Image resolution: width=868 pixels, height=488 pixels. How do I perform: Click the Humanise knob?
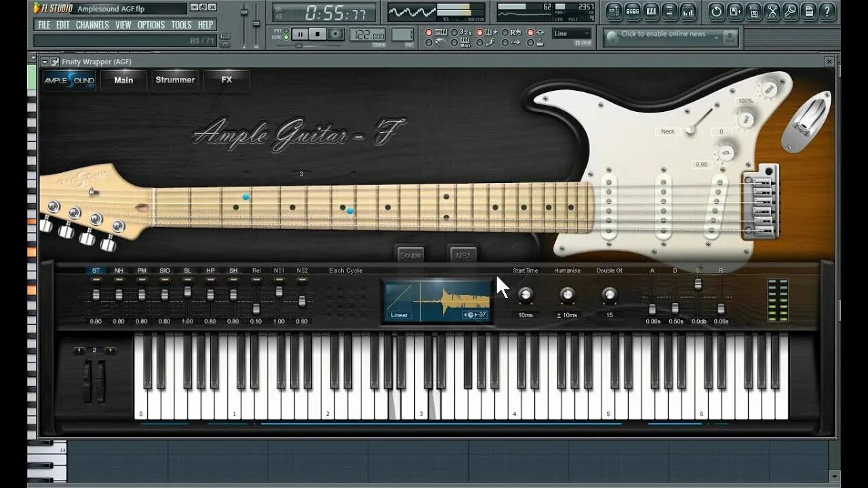coord(567,294)
